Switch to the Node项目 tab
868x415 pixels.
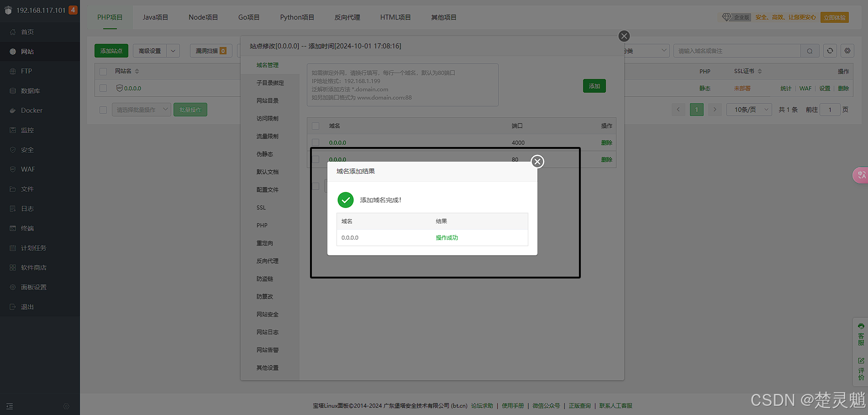pyautogui.click(x=203, y=17)
